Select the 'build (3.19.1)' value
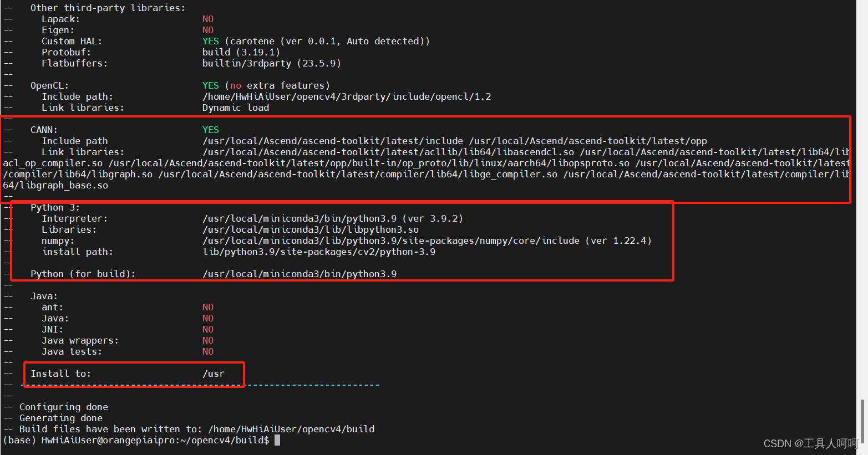868x455 pixels. point(241,52)
